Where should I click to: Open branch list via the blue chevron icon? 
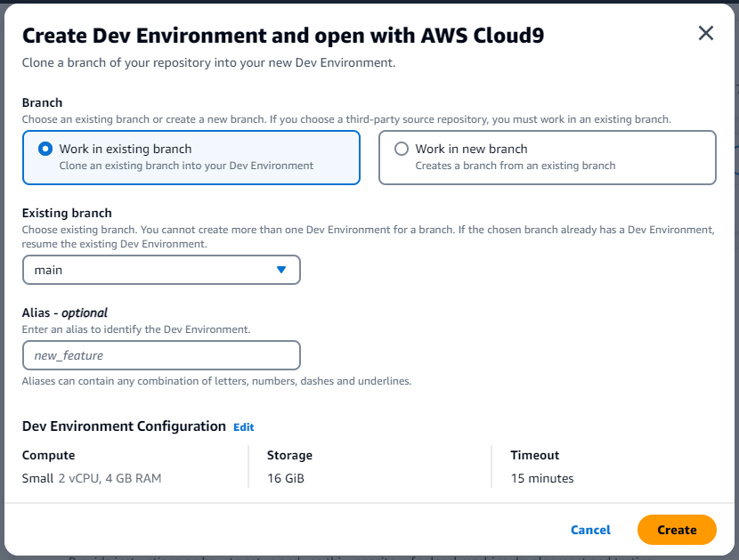tap(283, 269)
